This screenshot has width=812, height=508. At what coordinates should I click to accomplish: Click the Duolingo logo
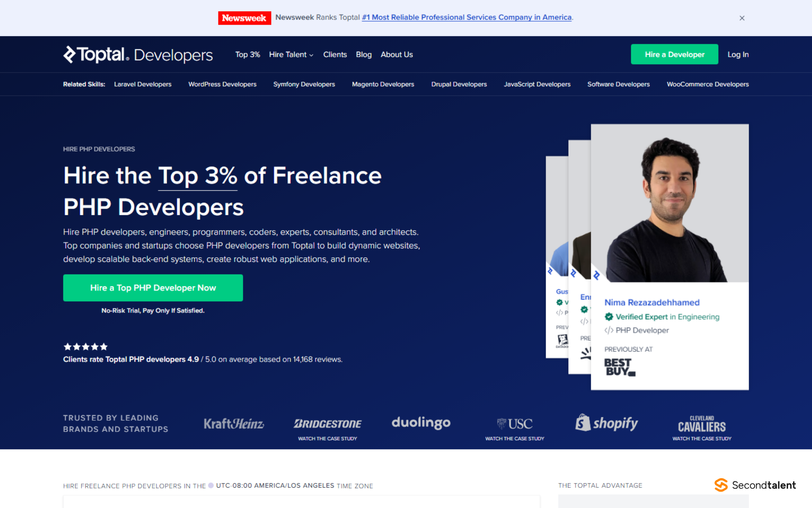click(421, 423)
